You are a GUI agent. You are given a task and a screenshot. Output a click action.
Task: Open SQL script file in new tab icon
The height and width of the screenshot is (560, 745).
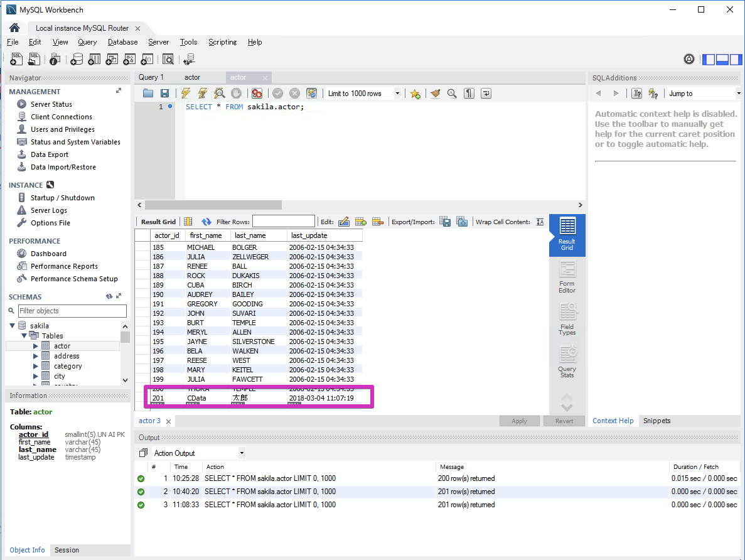coord(35,59)
